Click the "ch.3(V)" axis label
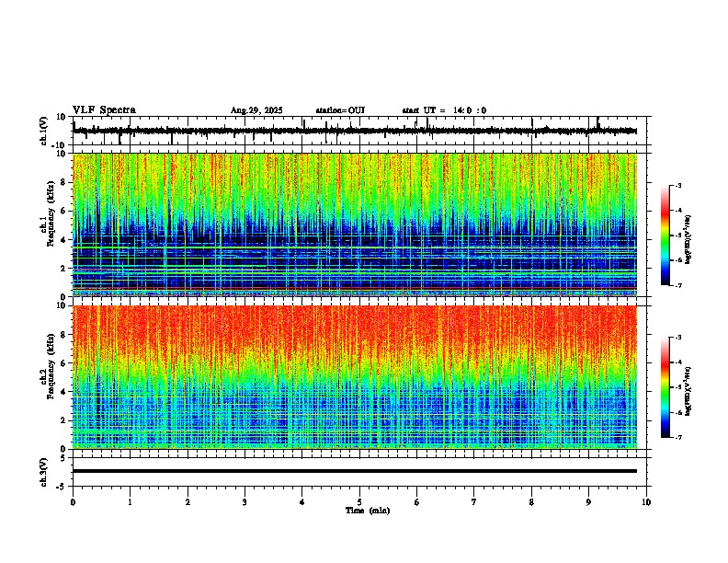Viewport: 728px width, 563px height. coord(44,472)
